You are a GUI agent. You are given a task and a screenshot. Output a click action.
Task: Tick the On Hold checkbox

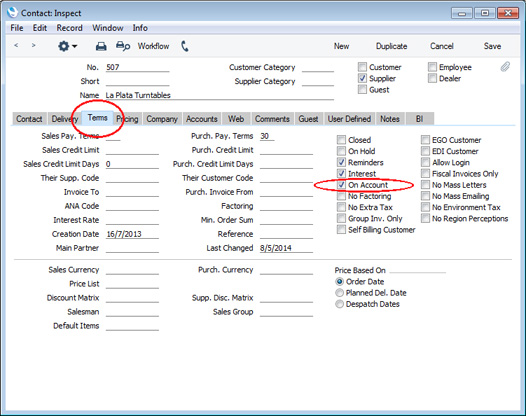[341, 151]
